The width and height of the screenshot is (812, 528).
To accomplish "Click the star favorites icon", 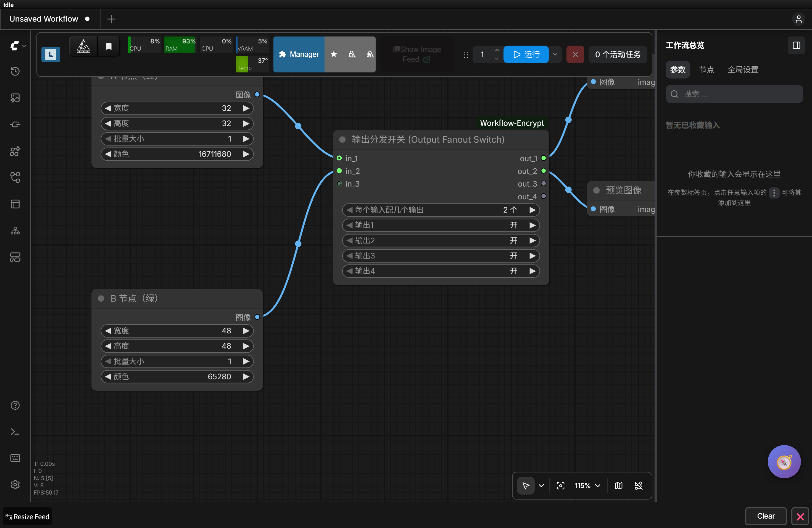I will pyautogui.click(x=334, y=54).
